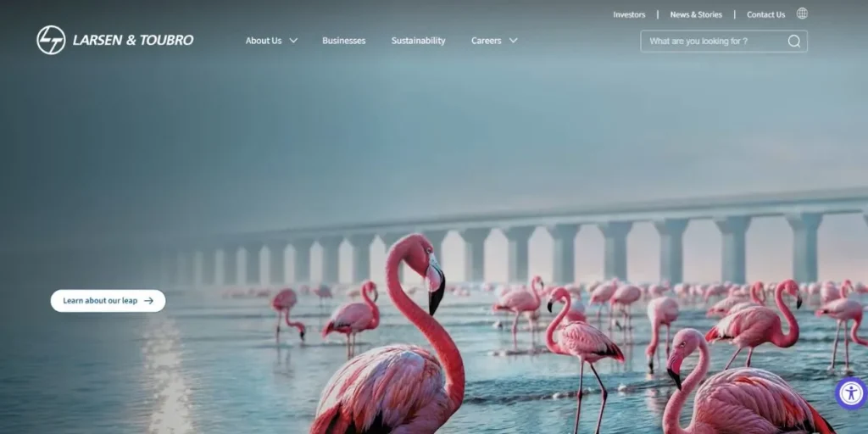Select the Careers menu item

(486, 41)
